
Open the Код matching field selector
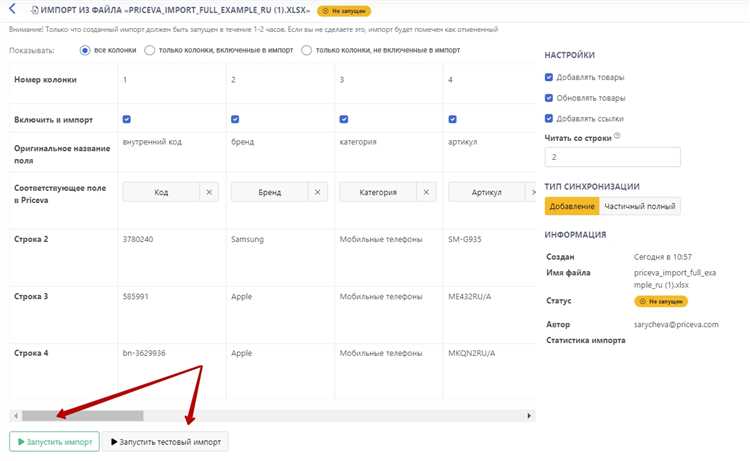tap(160, 192)
